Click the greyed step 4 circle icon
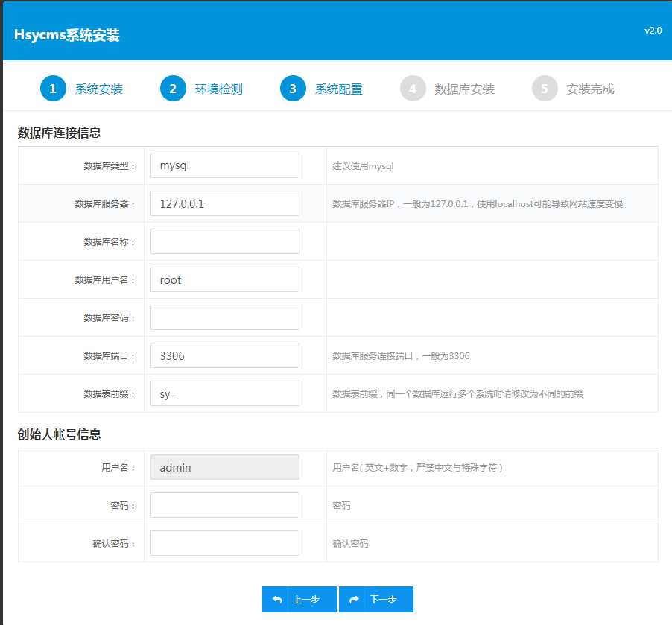Screen dimensions: 672x625 tap(413, 89)
